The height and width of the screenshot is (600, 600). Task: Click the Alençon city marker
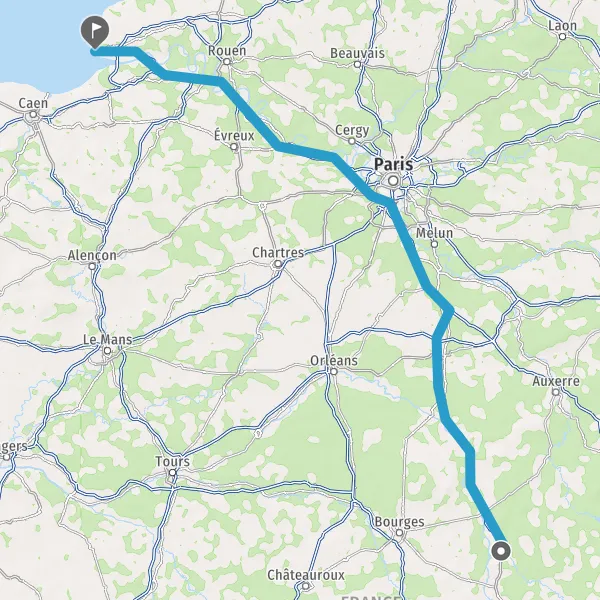(x=92, y=266)
